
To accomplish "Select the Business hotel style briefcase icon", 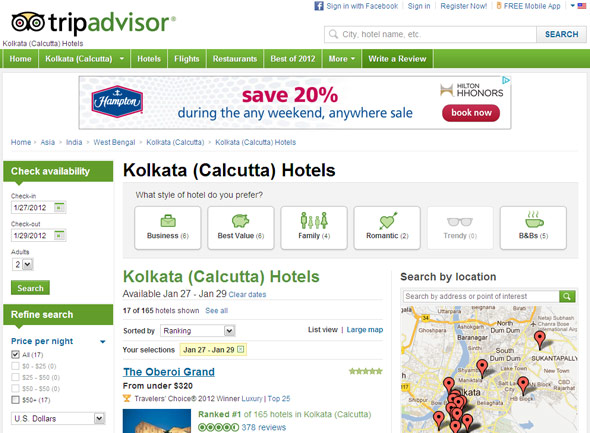I will [168, 220].
